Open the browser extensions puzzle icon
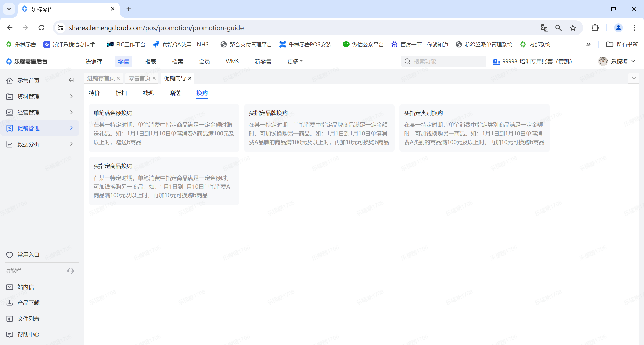This screenshot has height=345, width=644. pos(595,28)
